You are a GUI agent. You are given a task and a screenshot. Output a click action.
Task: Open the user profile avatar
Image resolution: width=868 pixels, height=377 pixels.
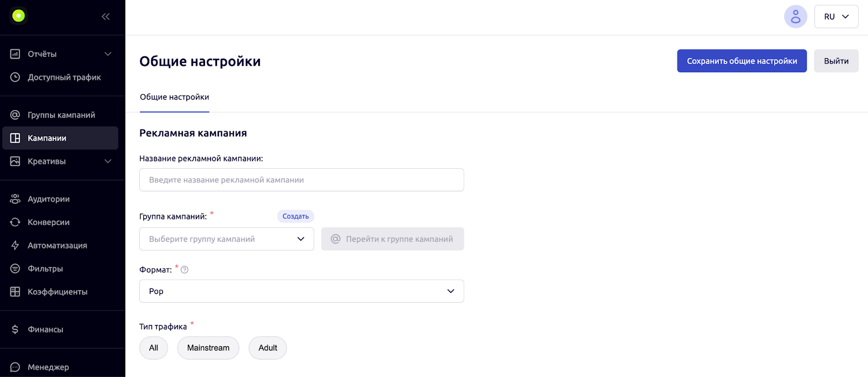coord(795,17)
